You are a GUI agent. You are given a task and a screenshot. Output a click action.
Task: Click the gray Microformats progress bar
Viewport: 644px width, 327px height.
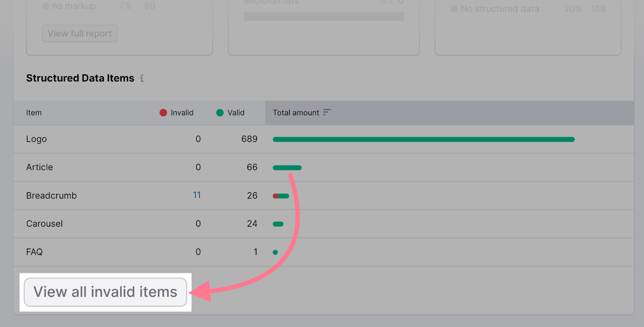tap(324, 16)
